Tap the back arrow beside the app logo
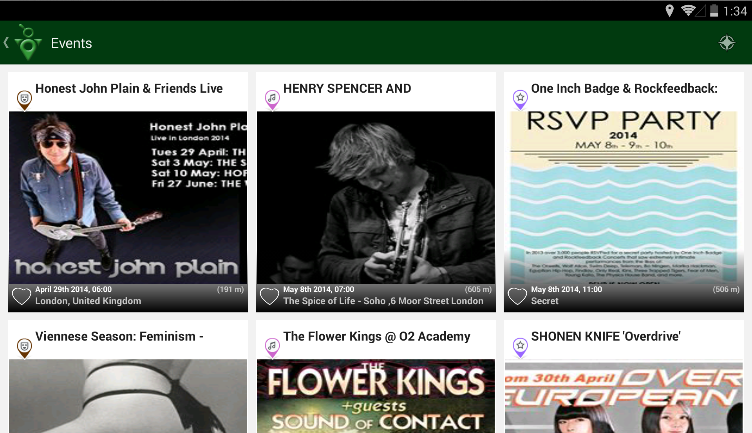This screenshot has width=752, height=433. [x=6, y=43]
